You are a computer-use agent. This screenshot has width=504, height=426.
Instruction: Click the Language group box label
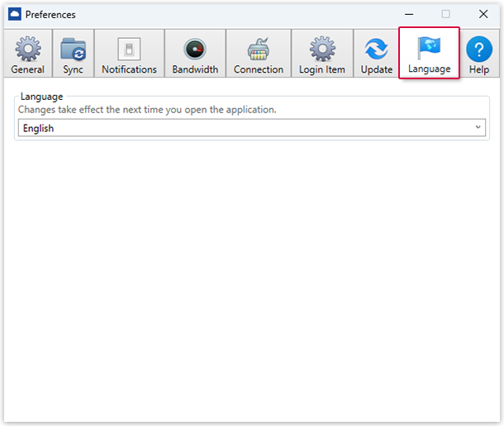(41, 97)
